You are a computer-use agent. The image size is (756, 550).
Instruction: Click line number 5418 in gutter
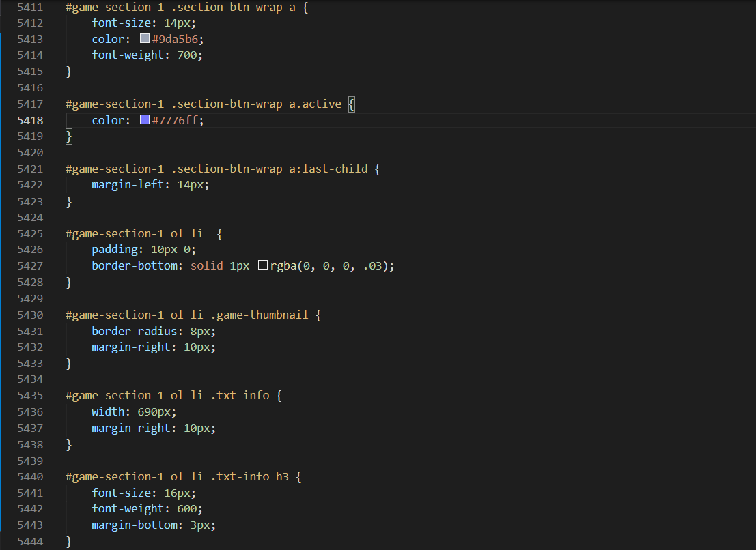30,120
